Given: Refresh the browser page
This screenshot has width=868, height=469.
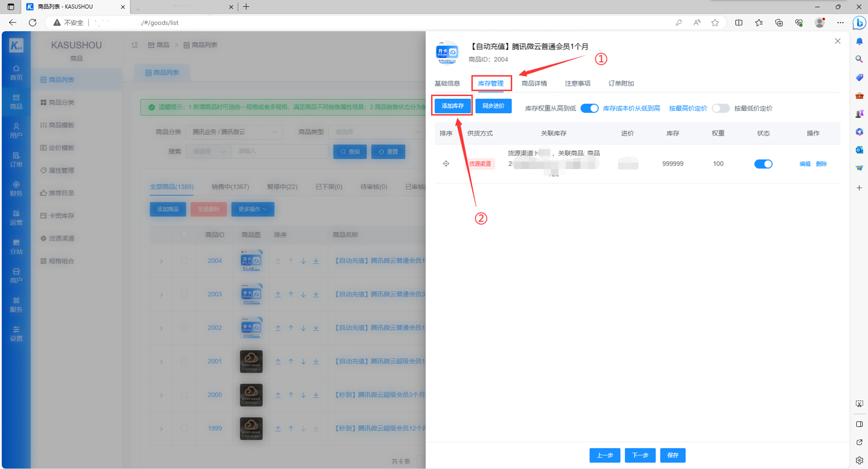Looking at the screenshot, I should click(33, 23).
